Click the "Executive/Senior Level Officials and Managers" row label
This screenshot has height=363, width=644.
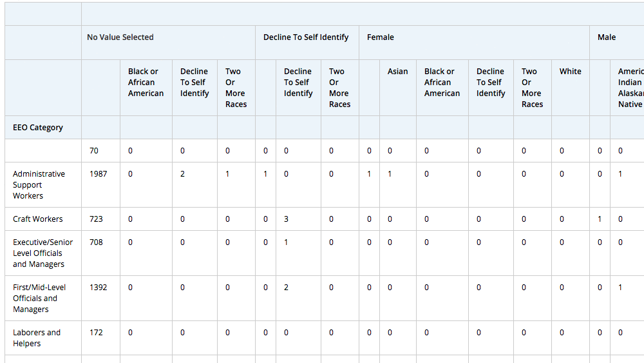click(43, 253)
